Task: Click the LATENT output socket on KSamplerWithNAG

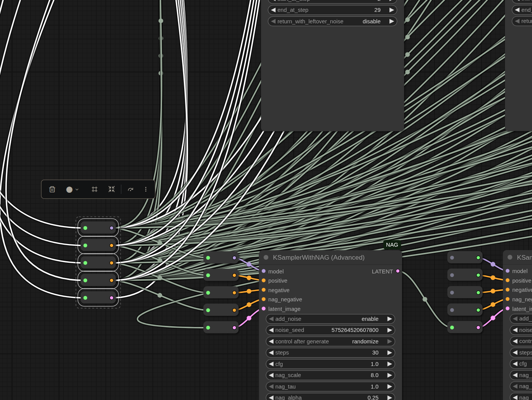Action: tap(398, 271)
